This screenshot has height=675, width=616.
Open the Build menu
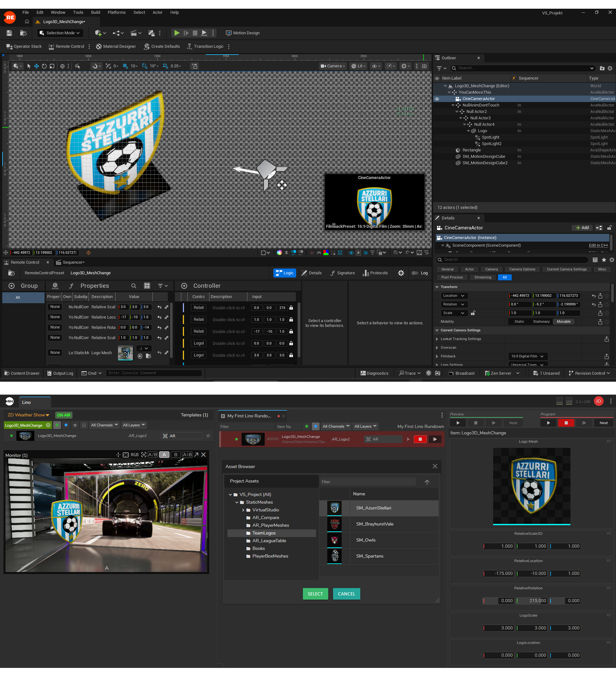point(95,12)
